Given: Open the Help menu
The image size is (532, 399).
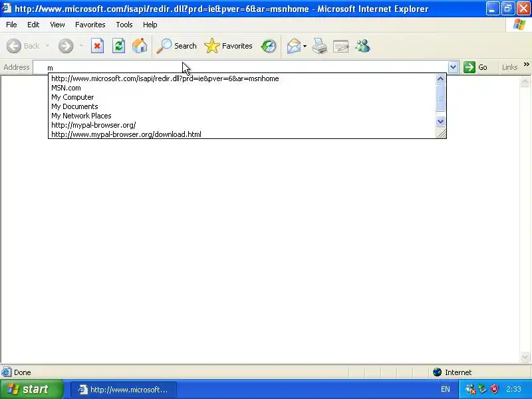Looking at the screenshot, I should coord(150,25).
